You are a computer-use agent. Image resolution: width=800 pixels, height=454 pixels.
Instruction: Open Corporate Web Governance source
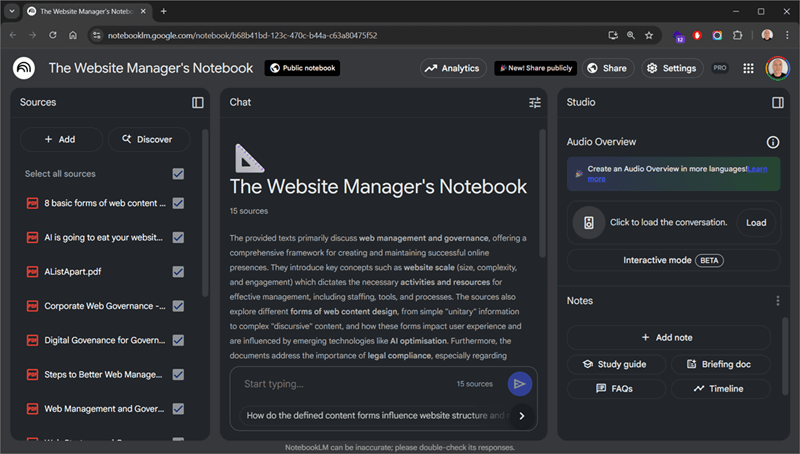pos(105,306)
